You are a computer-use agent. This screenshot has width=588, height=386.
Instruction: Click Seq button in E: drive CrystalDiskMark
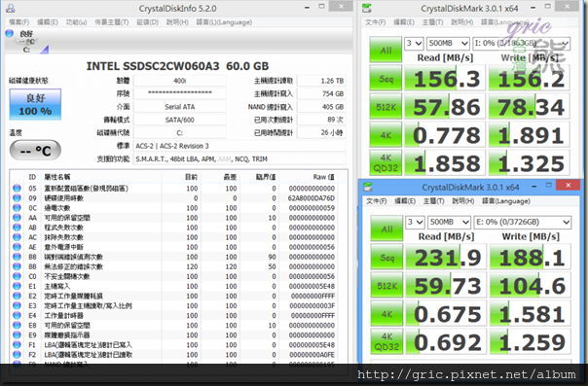(386, 257)
